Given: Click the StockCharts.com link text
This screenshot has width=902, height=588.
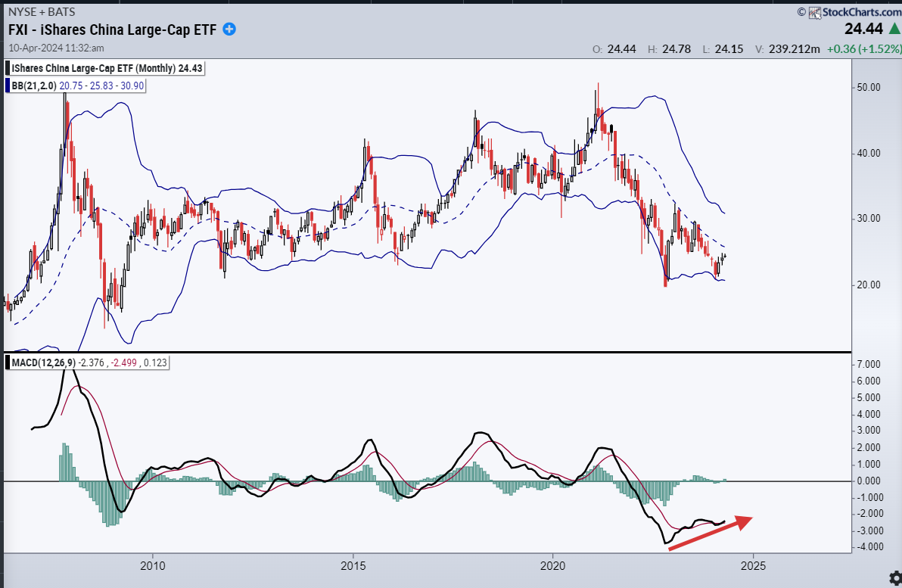Looking at the screenshot, I should coord(862,12).
